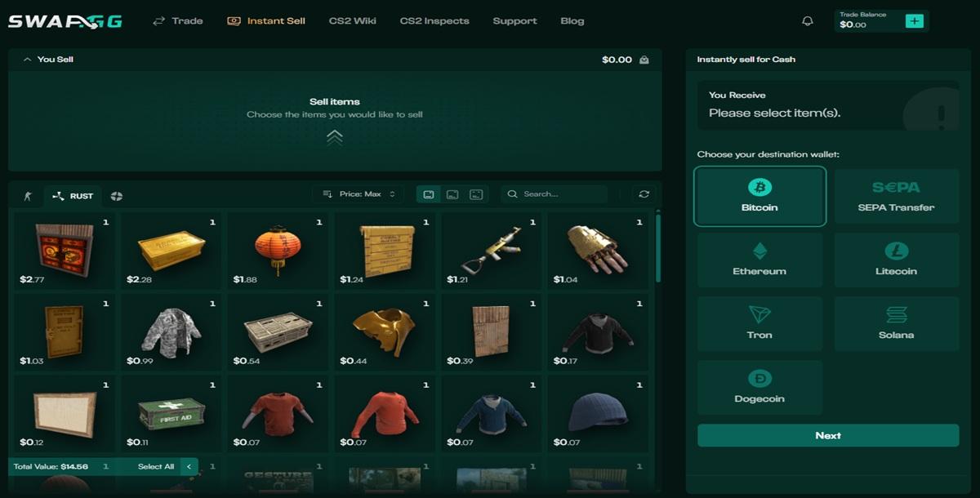Pick Tron as destination wallet
Viewport: 980px width, 498px height.
tap(759, 323)
